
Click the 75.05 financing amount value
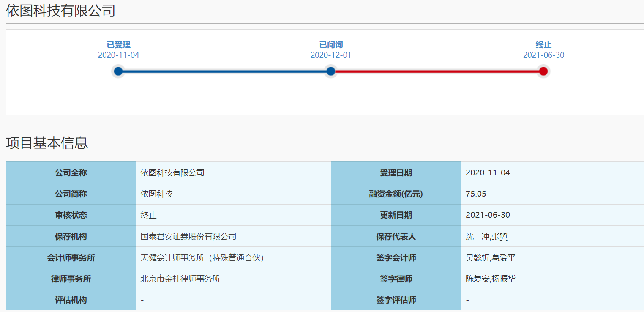click(476, 194)
